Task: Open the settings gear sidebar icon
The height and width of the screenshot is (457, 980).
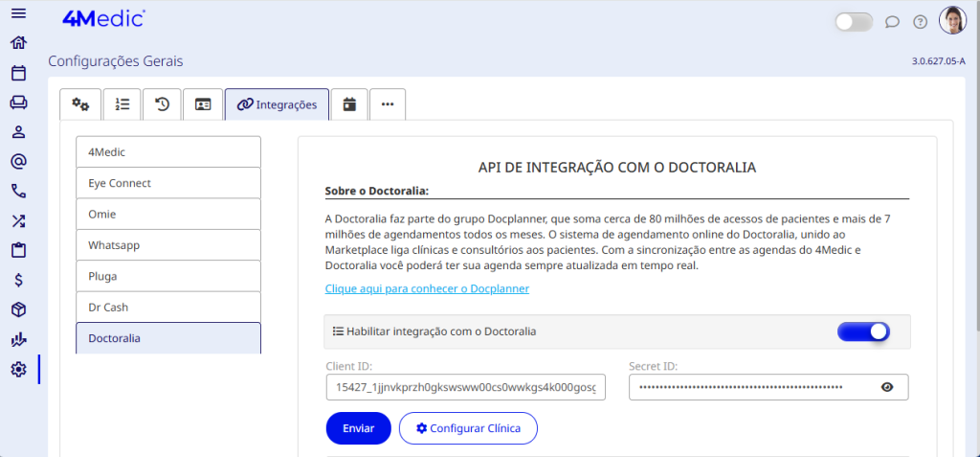Action: [x=19, y=370]
